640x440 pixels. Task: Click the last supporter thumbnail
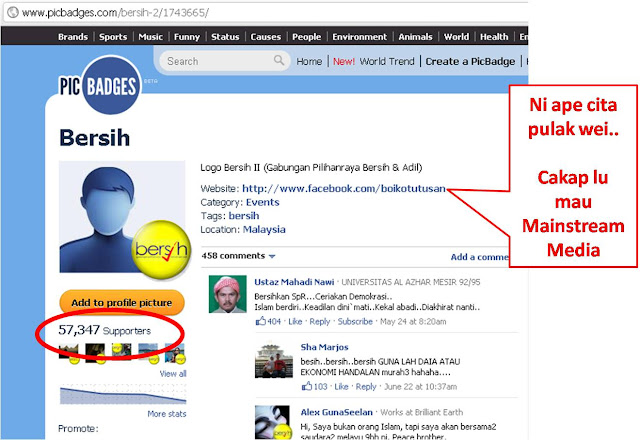point(175,352)
